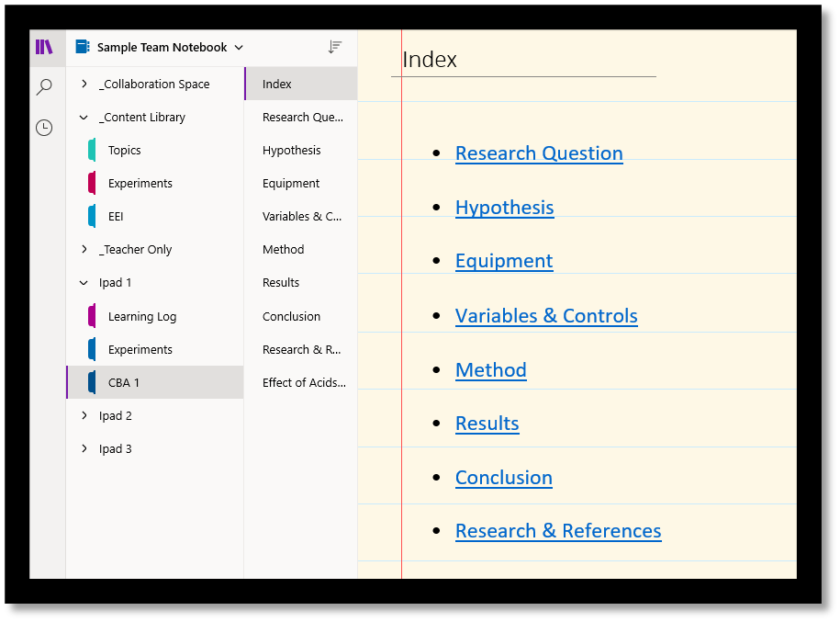
Task: Follow the Conclusion link on the page
Action: coord(504,478)
